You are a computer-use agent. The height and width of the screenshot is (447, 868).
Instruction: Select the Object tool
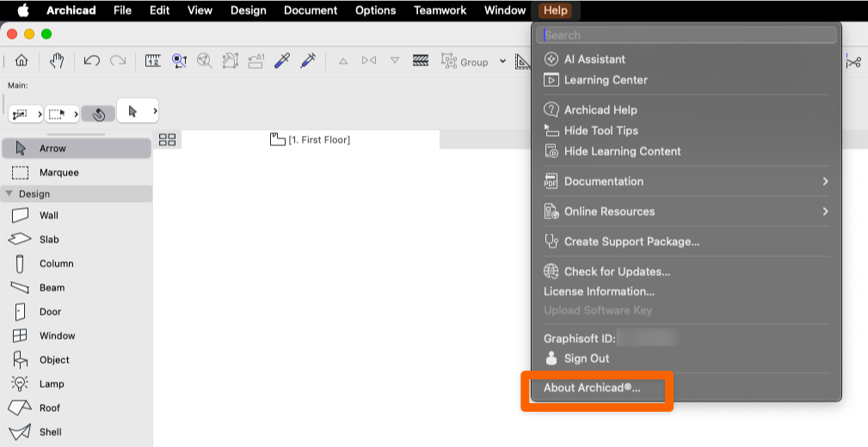77,359
